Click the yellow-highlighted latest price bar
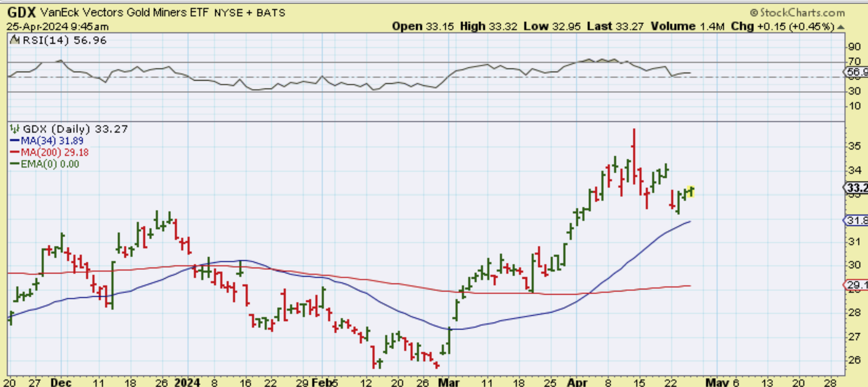Image resolution: width=868 pixels, height=387 pixels. click(x=692, y=192)
